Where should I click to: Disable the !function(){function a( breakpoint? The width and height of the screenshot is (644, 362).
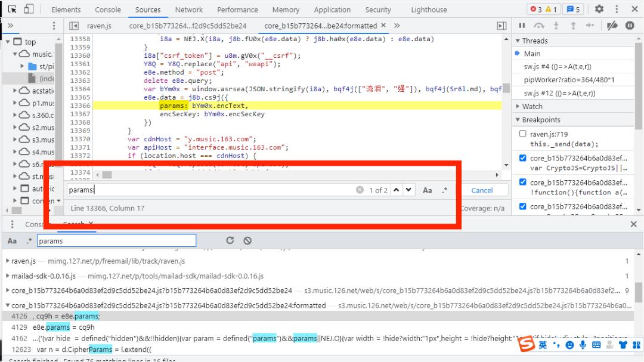pyautogui.click(x=523, y=182)
